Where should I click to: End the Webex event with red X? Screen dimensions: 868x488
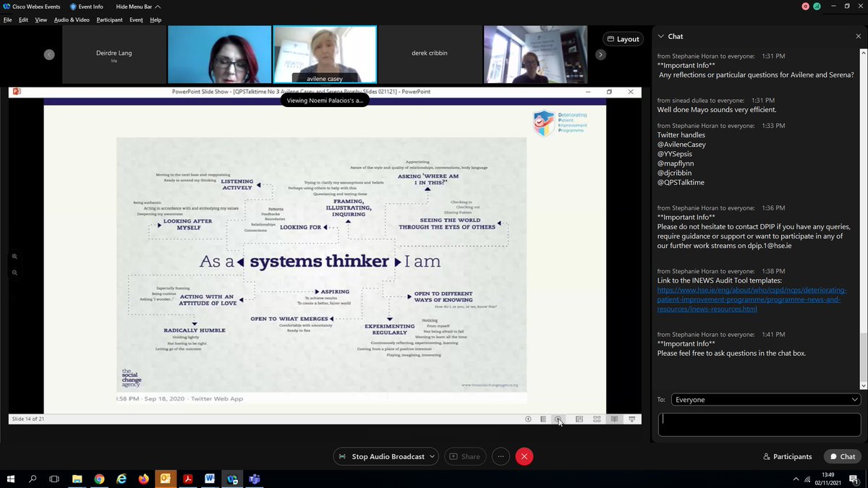524,456
